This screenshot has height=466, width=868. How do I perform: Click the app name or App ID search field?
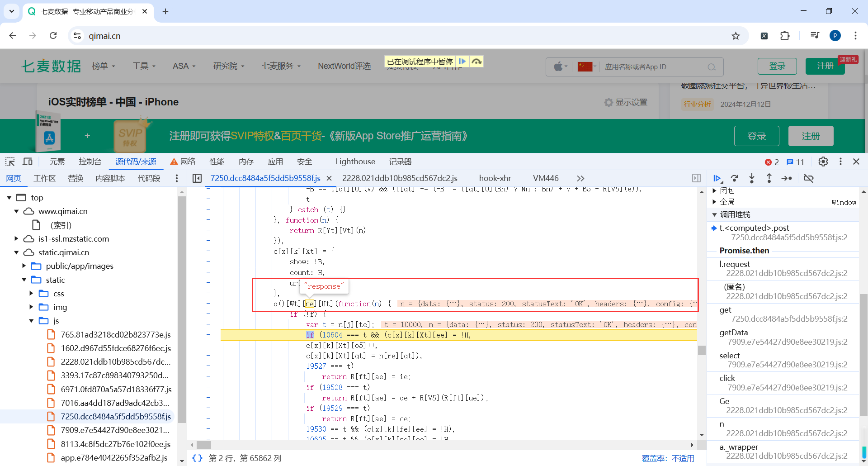pos(656,67)
